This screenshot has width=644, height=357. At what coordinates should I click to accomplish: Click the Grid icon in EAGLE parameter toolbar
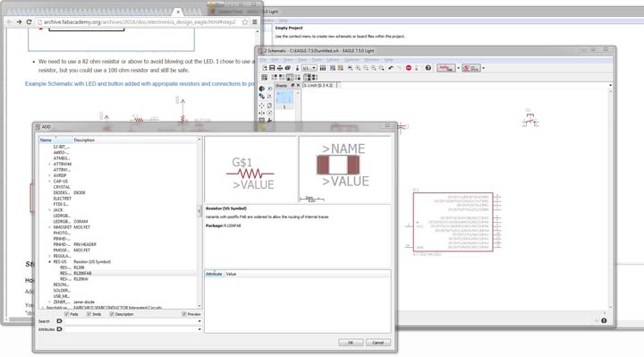point(264,77)
